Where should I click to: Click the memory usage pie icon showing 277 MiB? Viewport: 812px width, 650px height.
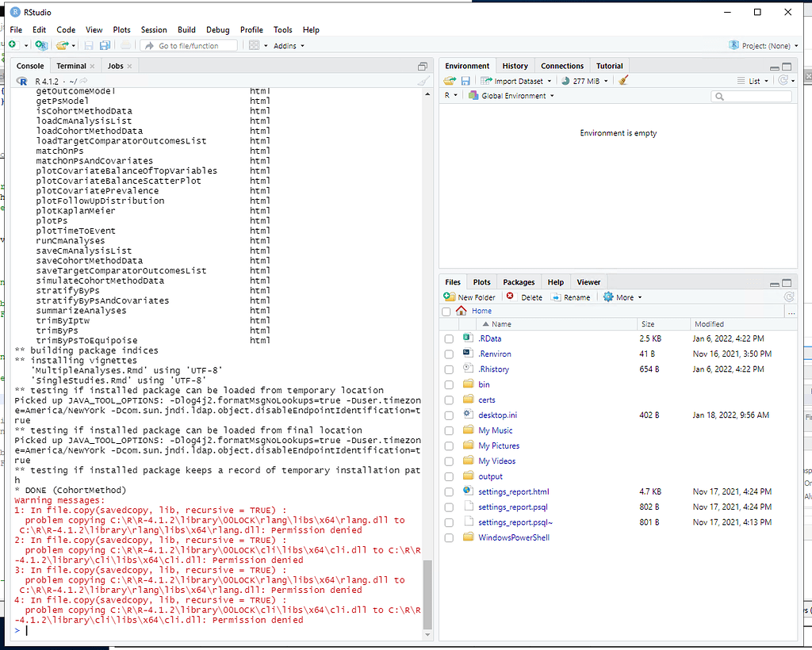565,80
